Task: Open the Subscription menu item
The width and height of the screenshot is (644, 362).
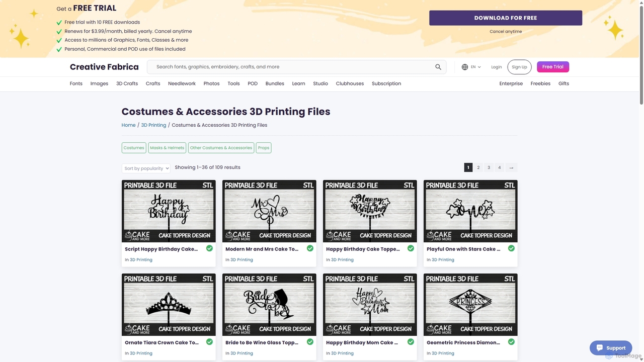Action: coord(386,83)
